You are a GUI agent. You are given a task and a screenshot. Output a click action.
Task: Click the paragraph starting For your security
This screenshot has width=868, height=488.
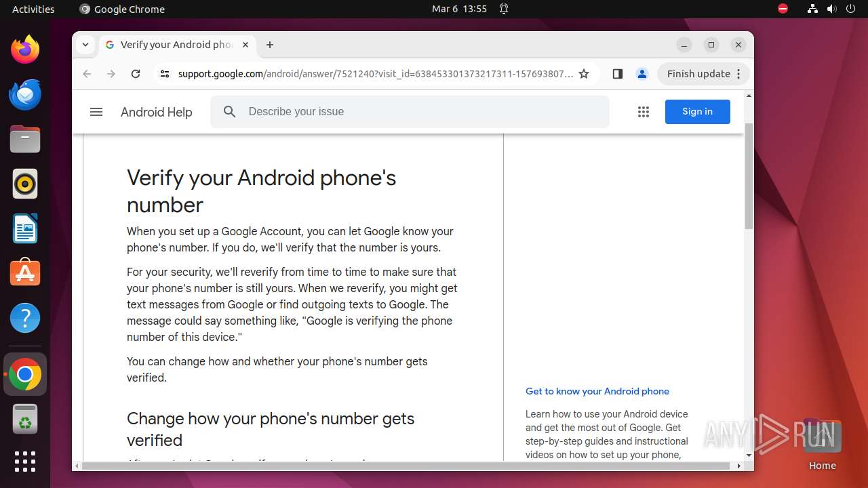coord(292,304)
